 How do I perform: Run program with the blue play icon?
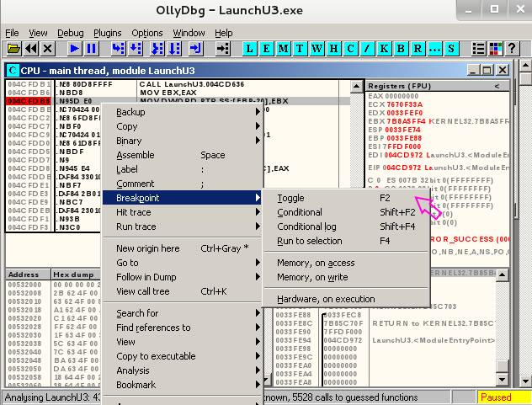click(x=75, y=49)
